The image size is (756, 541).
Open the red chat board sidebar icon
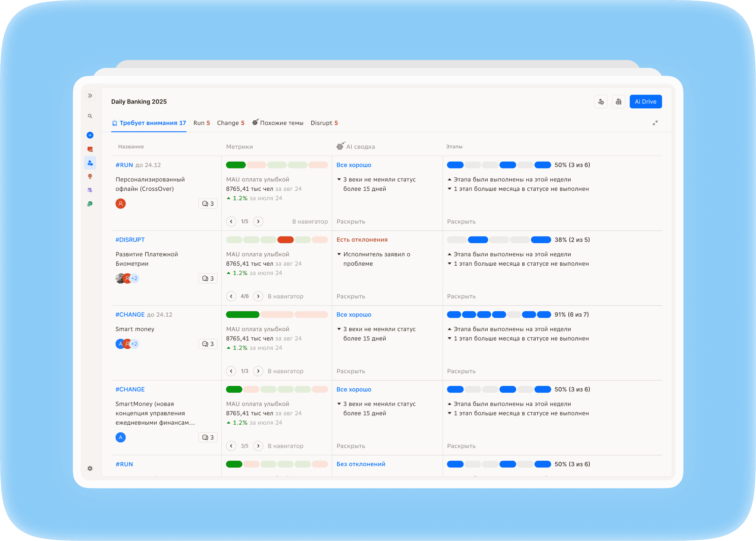90,149
